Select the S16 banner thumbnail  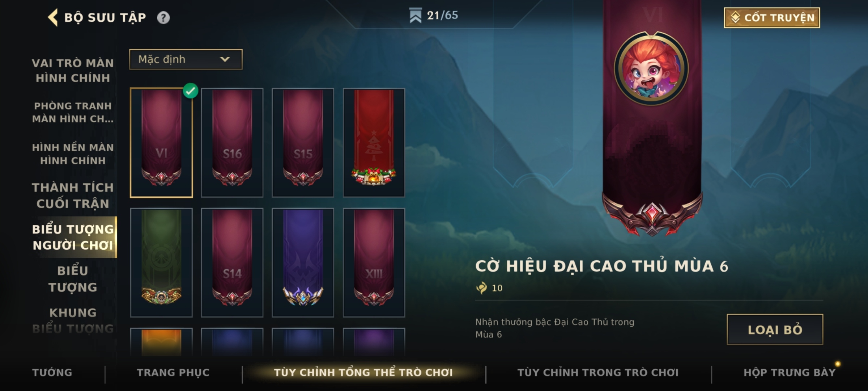click(232, 143)
